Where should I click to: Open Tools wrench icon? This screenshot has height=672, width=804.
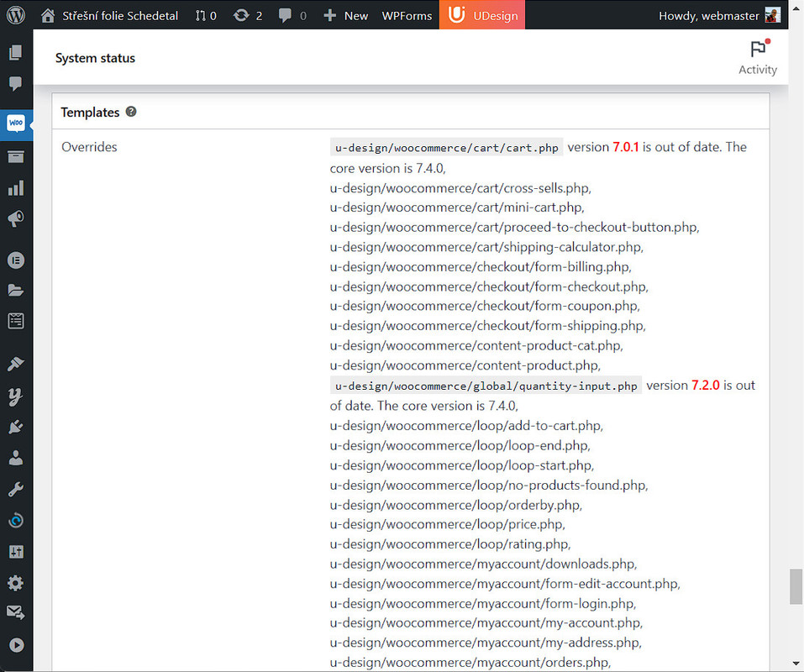click(x=16, y=490)
